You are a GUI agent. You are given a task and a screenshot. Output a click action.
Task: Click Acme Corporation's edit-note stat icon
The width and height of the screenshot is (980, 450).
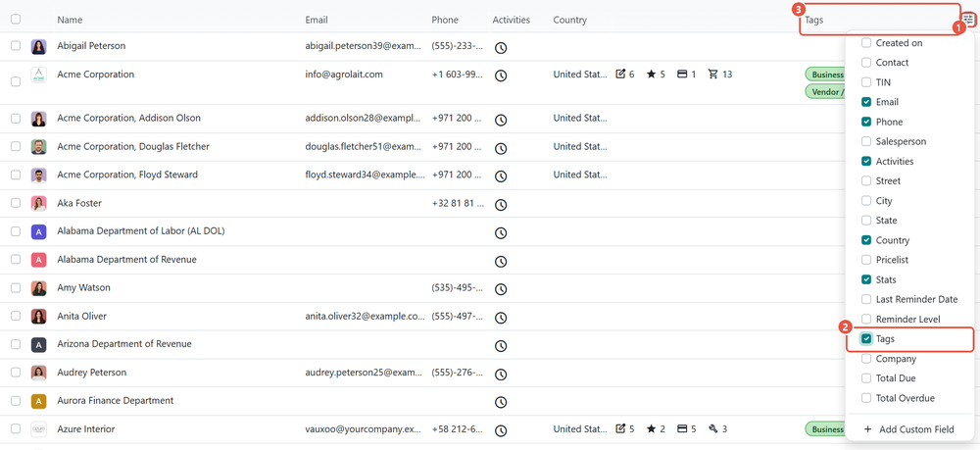[620, 75]
